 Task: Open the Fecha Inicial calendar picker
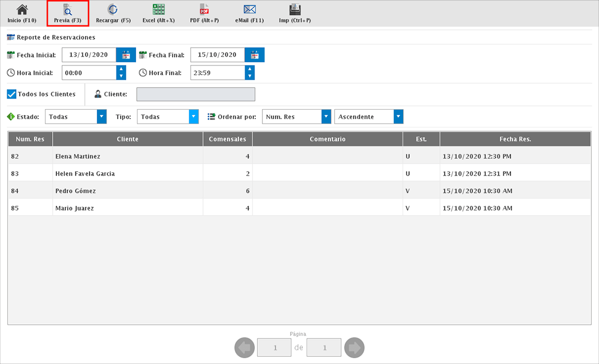(126, 55)
